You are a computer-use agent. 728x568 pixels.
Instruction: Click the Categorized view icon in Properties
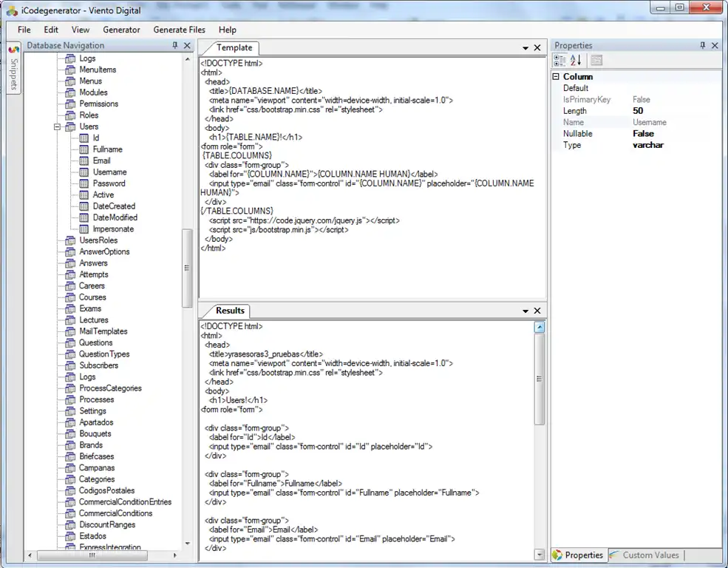click(x=559, y=61)
